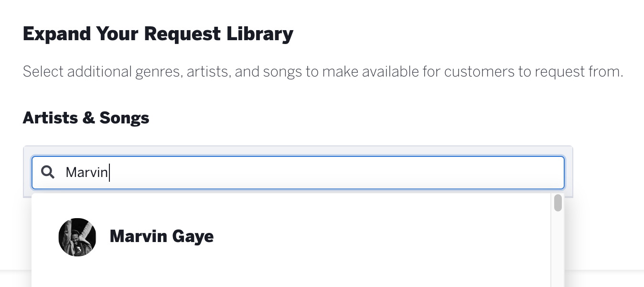
Task: Select the Marvin Gaye suggestion row
Action: (x=291, y=237)
